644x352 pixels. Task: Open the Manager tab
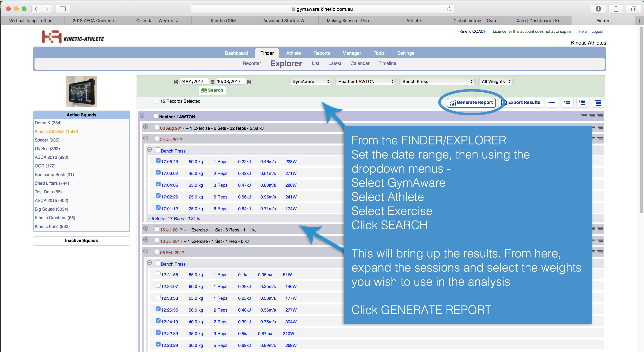click(x=352, y=53)
